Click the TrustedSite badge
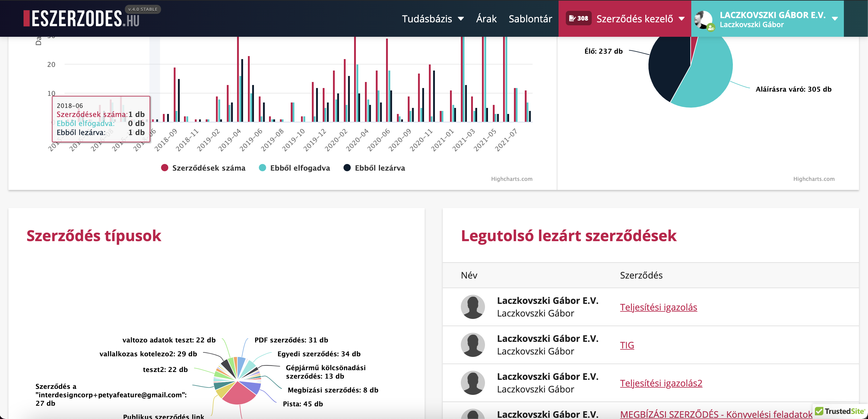The image size is (868, 419). coord(839,411)
